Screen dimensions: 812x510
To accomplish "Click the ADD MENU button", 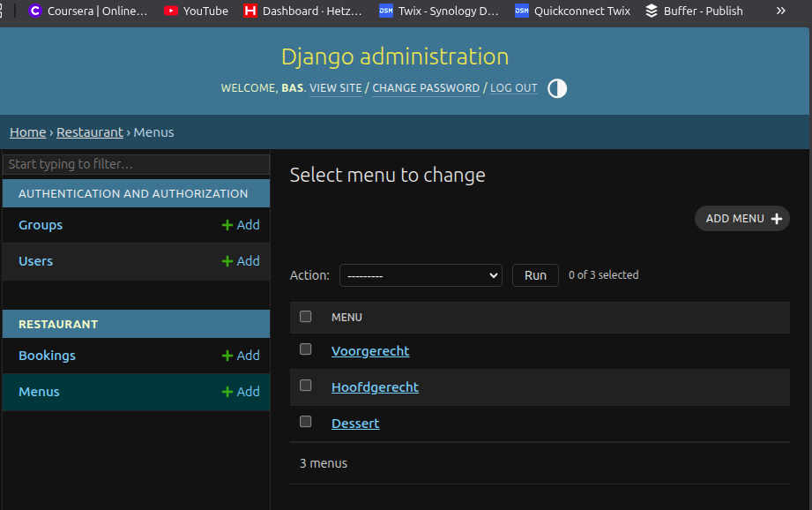I will tap(742, 219).
